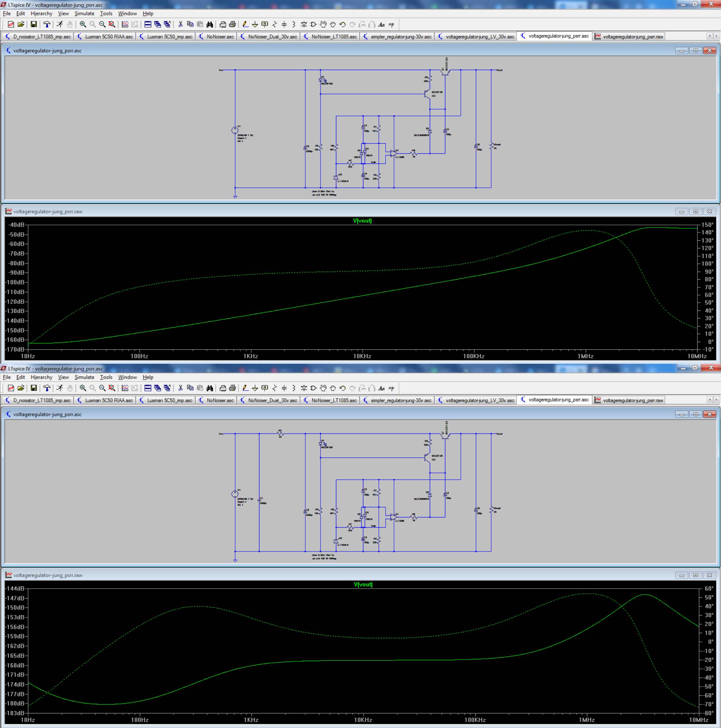Click the 1KHz frequency label in bottom plot

pyautogui.click(x=251, y=720)
